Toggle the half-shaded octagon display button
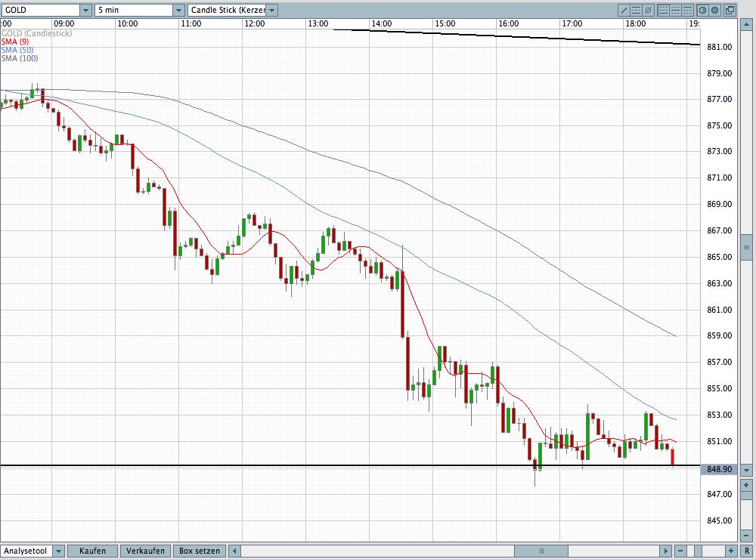756x559 pixels. click(x=702, y=10)
